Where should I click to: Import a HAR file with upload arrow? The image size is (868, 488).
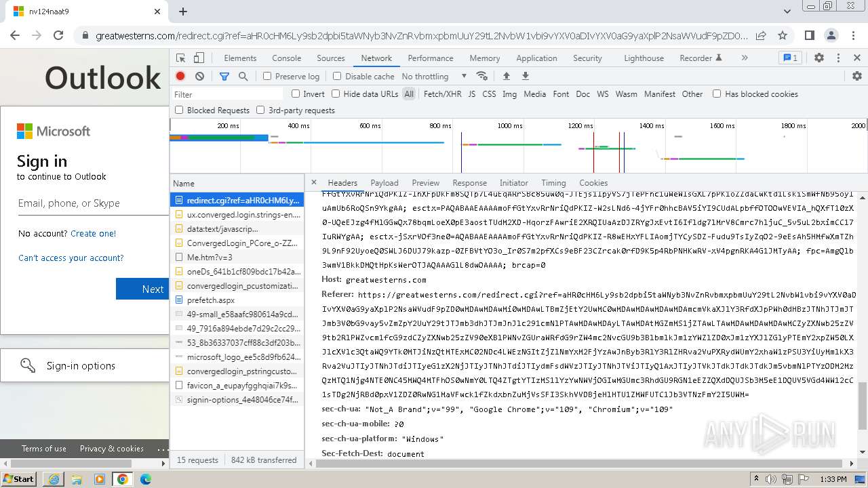click(506, 76)
